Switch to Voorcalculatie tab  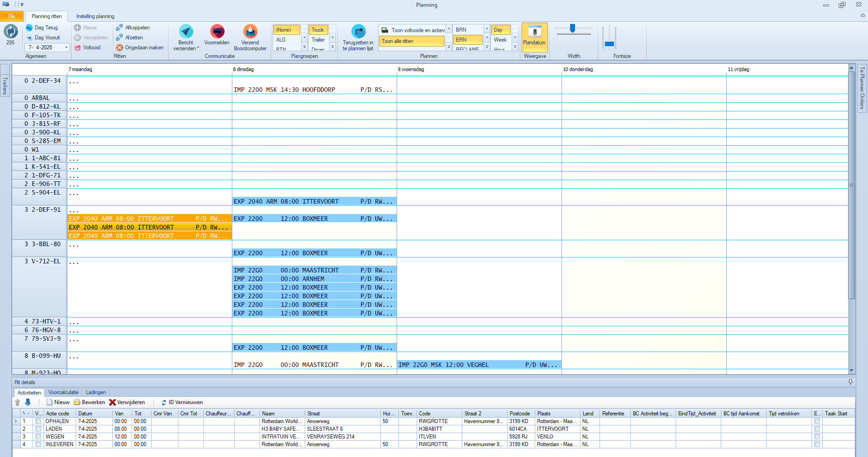tap(63, 392)
